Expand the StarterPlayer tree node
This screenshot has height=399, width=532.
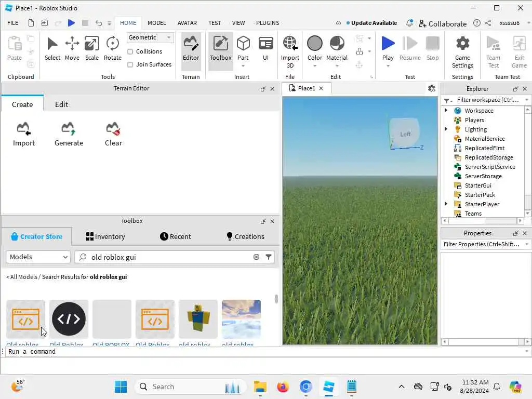pos(446,204)
